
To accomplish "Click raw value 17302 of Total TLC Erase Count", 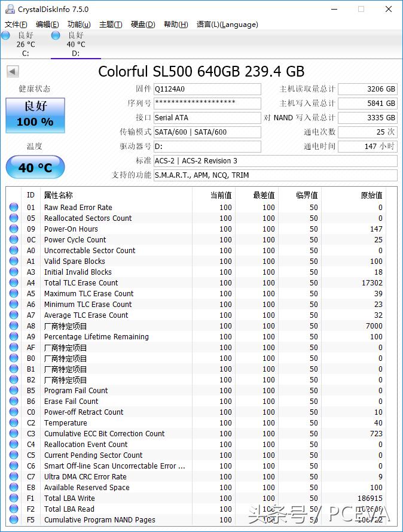I will point(372,282).
